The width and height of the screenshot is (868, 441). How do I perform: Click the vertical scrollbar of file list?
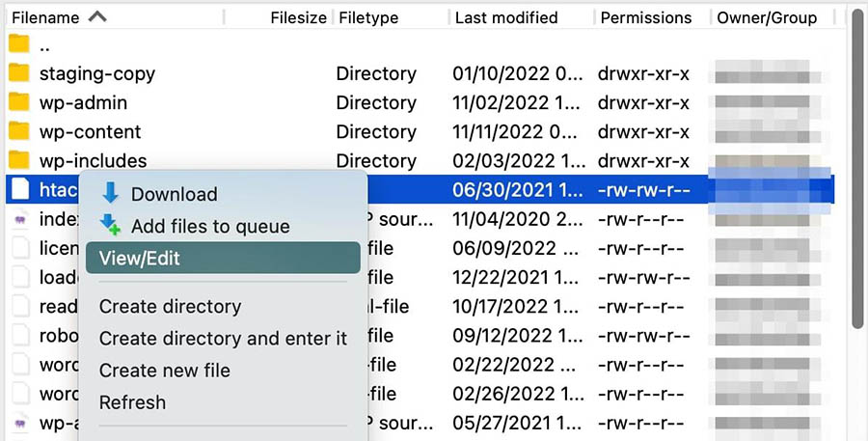coord(858,174)
